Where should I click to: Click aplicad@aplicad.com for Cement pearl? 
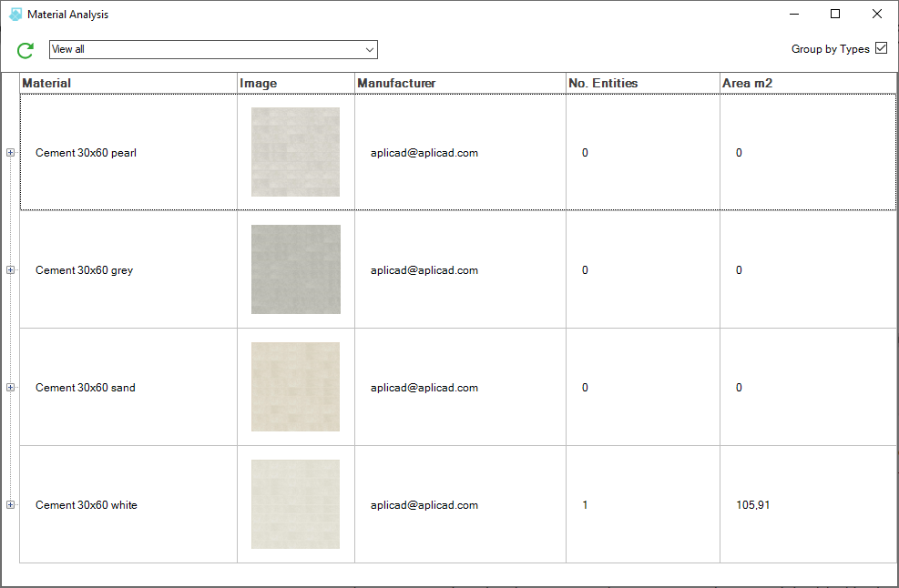(424, 153)
